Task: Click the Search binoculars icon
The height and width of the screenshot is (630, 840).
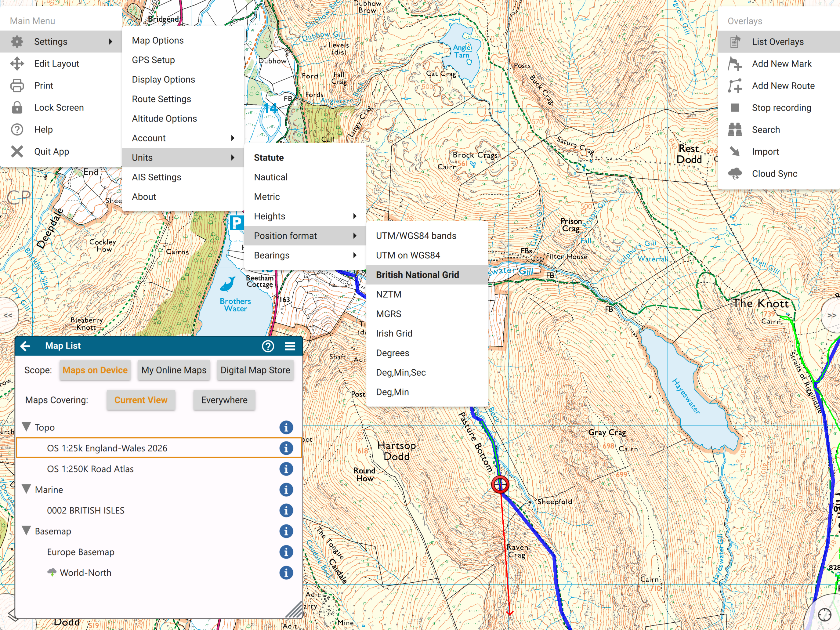Action: pyautogui.click(x=735, y=130)
